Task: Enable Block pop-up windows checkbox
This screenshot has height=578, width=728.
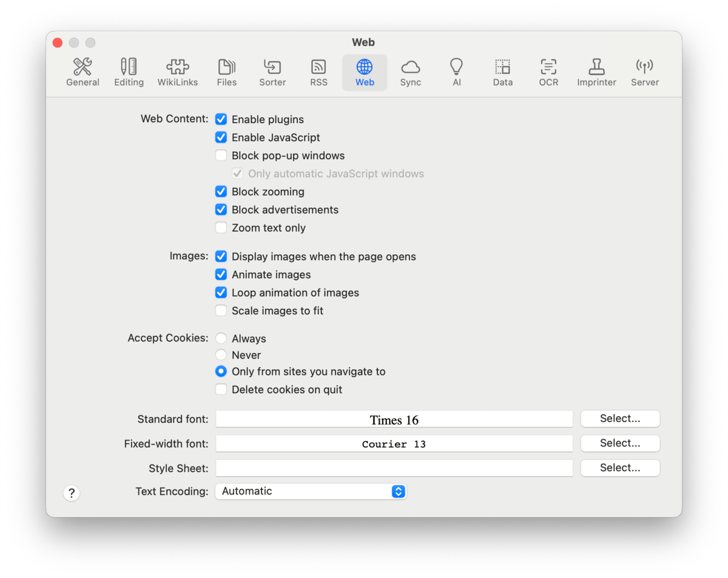Action: (221, 156)
